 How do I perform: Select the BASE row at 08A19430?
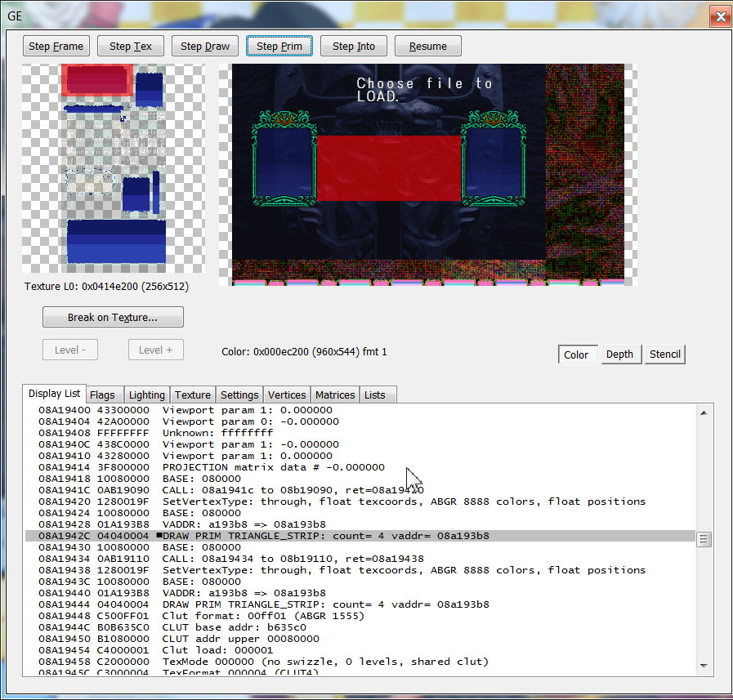coord(360,547)
